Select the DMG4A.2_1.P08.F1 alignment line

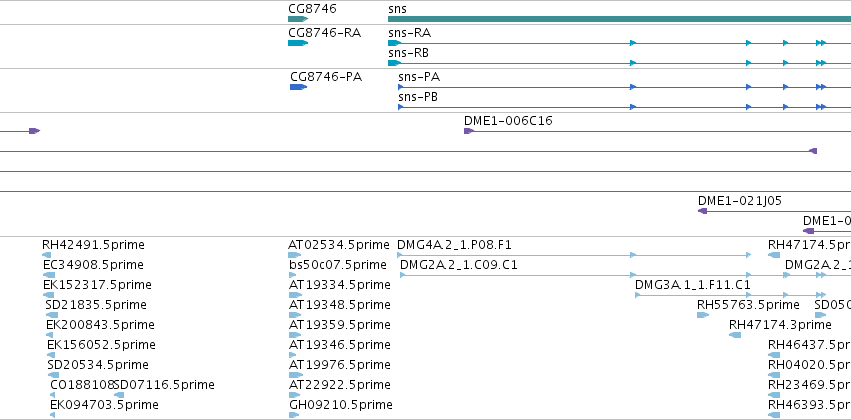pyautogui.click(x=574, y=255)
